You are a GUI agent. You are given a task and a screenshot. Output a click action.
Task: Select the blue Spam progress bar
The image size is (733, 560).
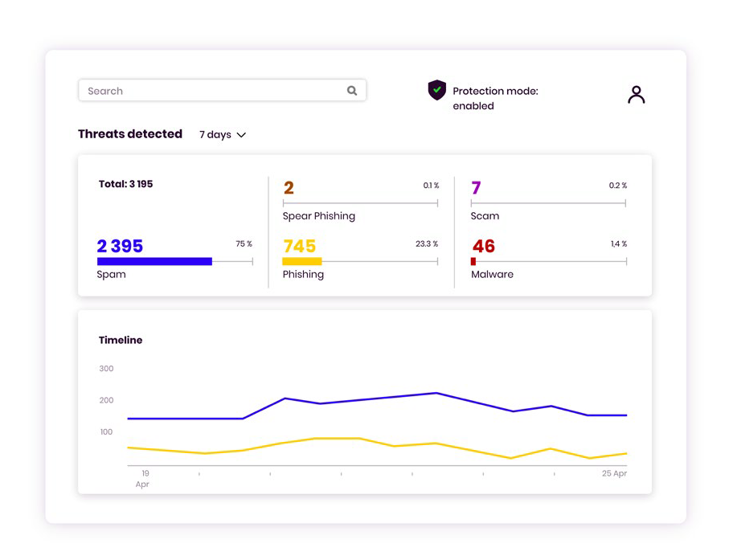(x=155, y=261)
